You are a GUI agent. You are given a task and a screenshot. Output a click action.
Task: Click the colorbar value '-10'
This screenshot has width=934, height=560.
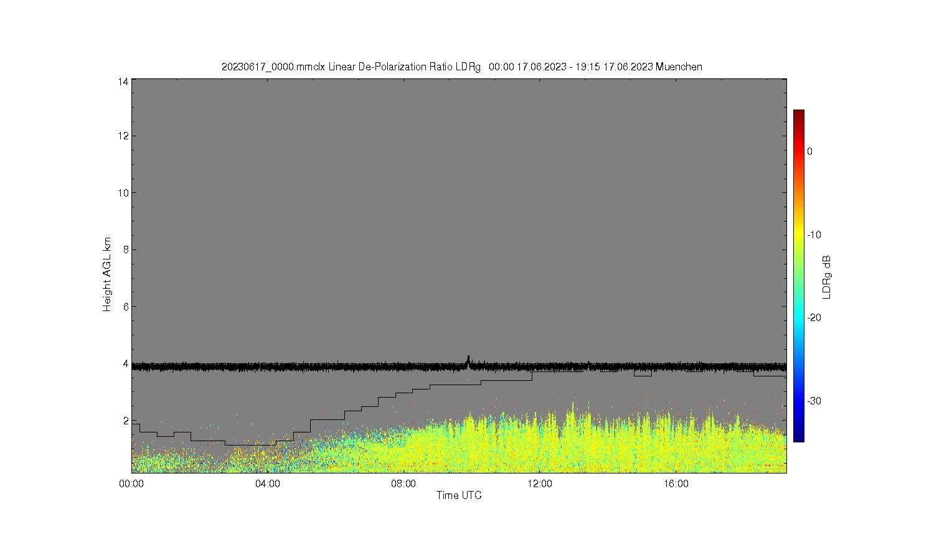click(x=814, y=235)
